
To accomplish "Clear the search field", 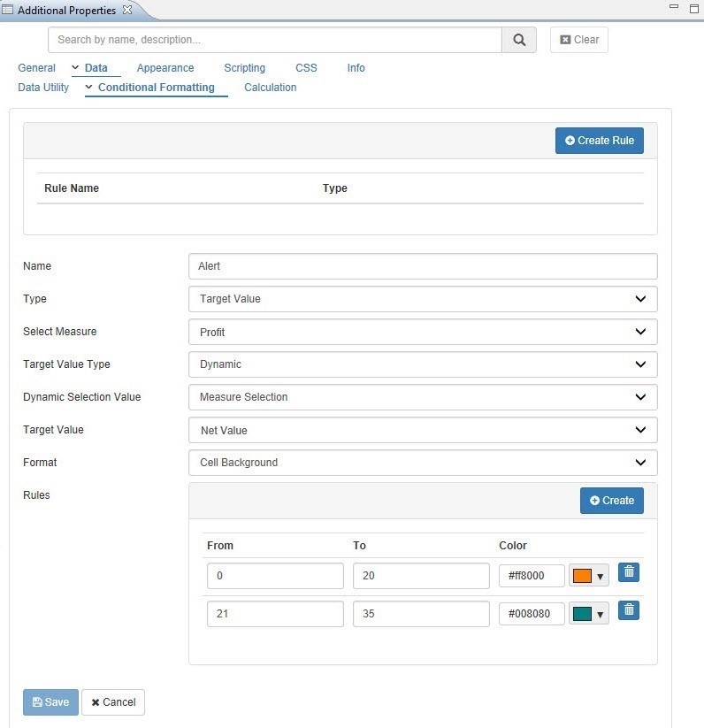I will pos(578,40).
